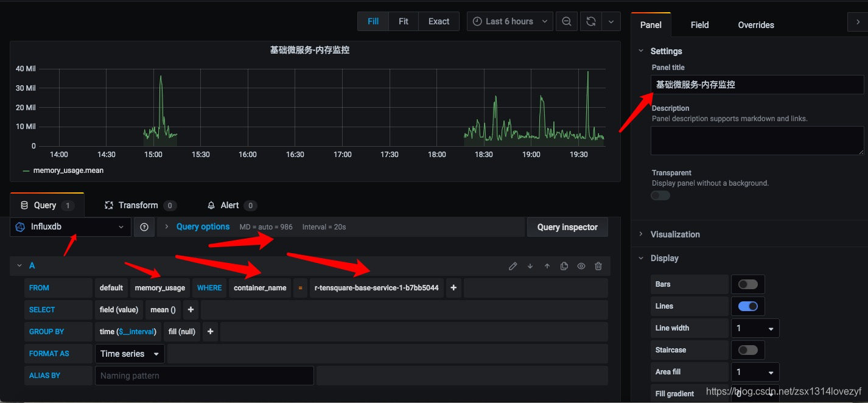Add a GROUP BY clause with plus button
The height and width of the screenshot is (403, 868).
click(x=210, y=332)
